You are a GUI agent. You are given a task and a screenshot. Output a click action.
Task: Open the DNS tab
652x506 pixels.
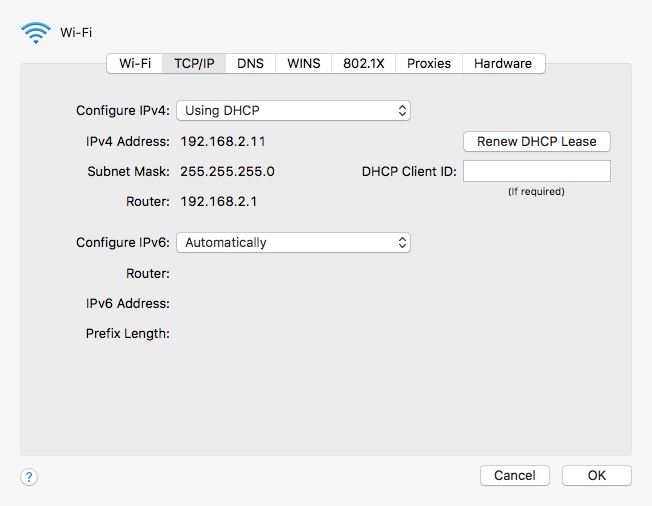click(x=250, y=63)
